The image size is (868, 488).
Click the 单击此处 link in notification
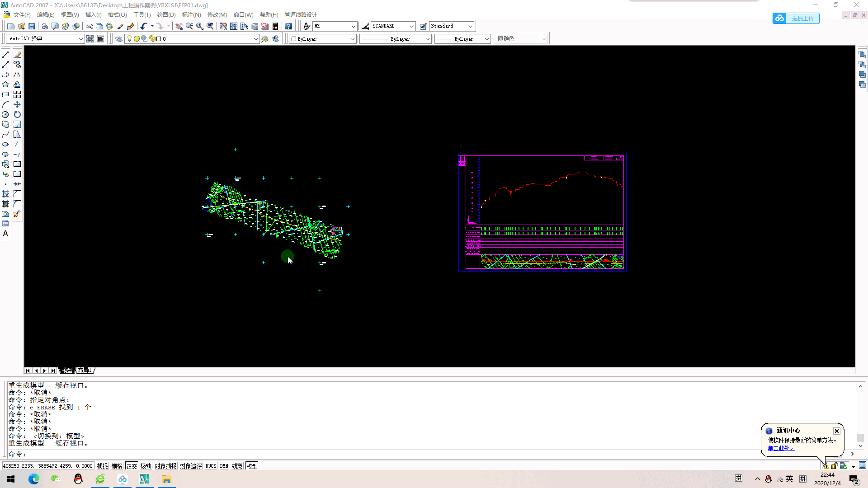pyautogui.click(x=780, y=448)
